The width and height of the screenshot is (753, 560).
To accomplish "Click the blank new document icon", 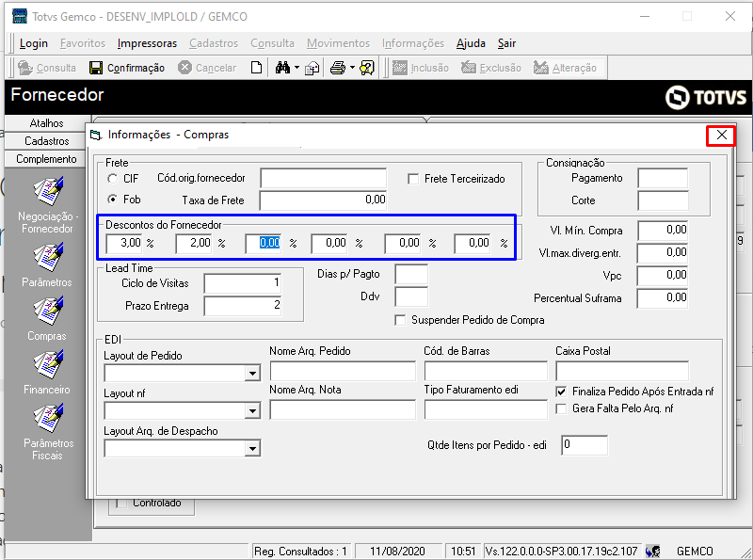I will (x=256, y=68).
